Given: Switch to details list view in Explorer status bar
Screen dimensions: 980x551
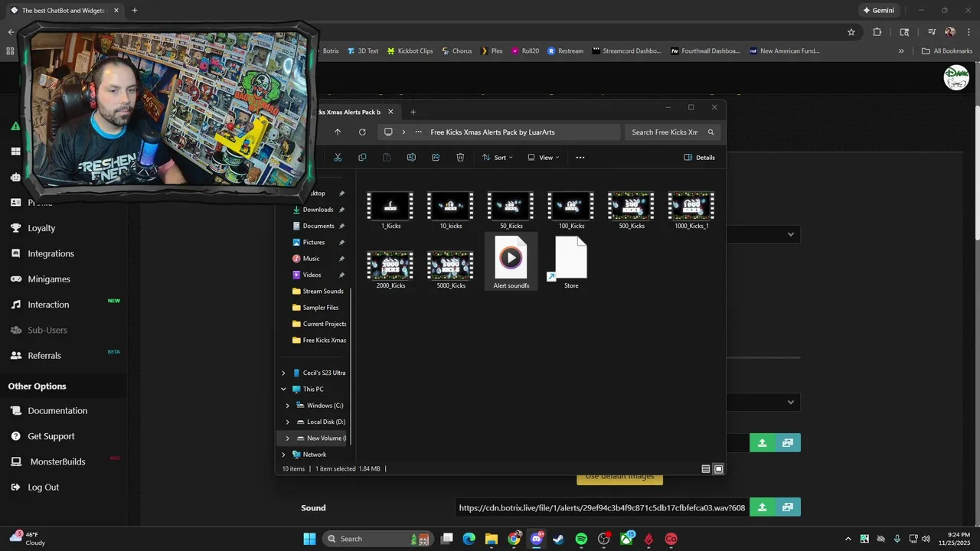Looking at the screenshot, I should pos(706,469).
